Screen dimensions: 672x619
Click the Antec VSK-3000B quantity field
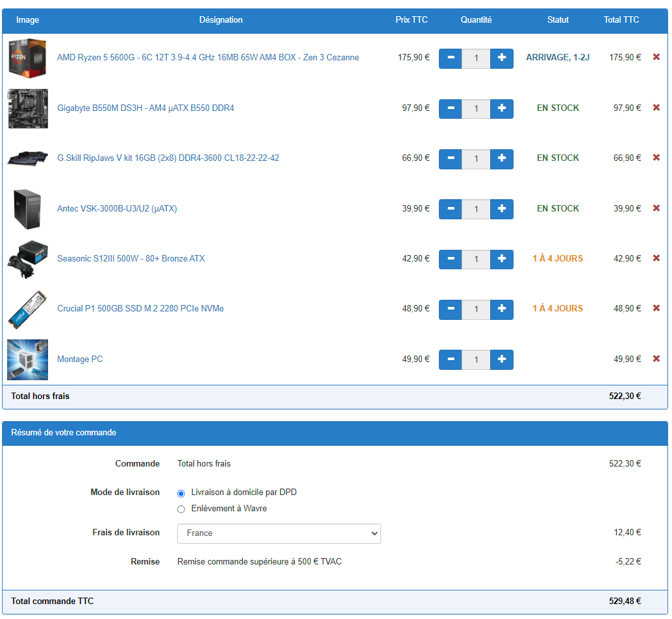click(476, 209)
